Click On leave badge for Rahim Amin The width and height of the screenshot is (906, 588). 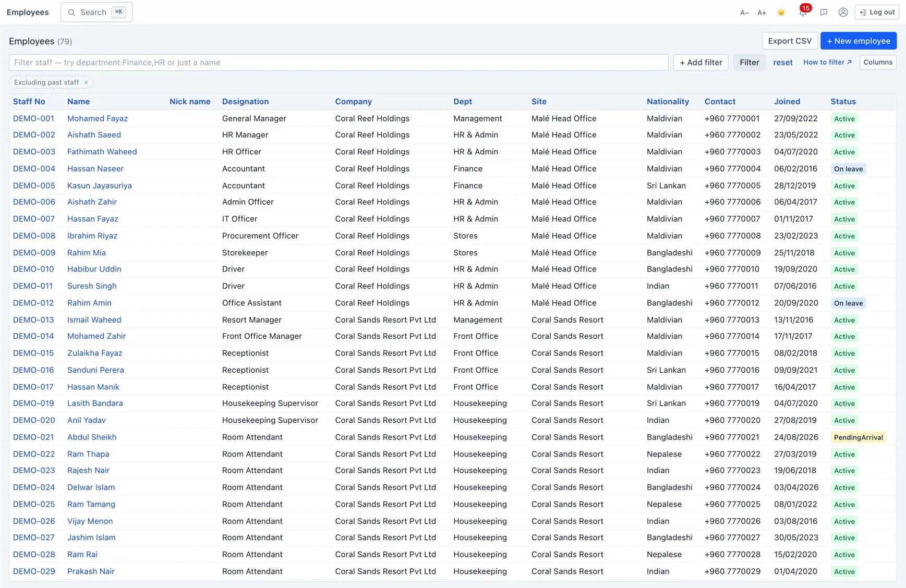coord(848,303)
